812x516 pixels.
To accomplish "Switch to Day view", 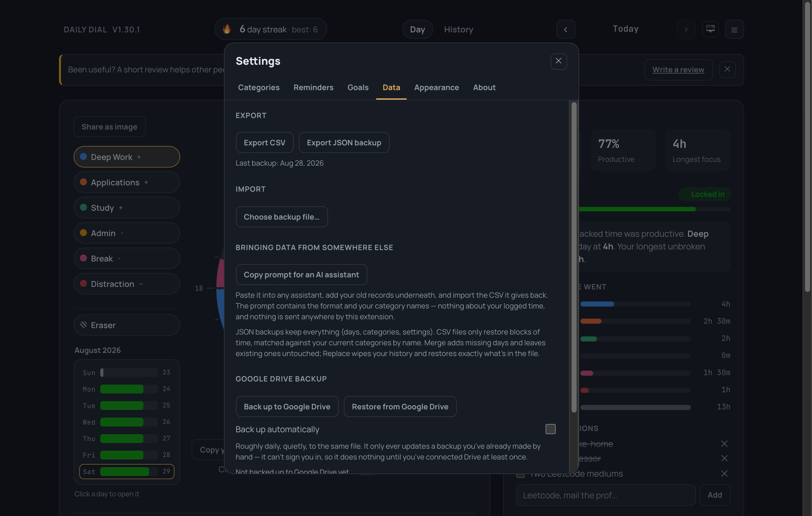I will pyautogui.click(x=417, y=30).
